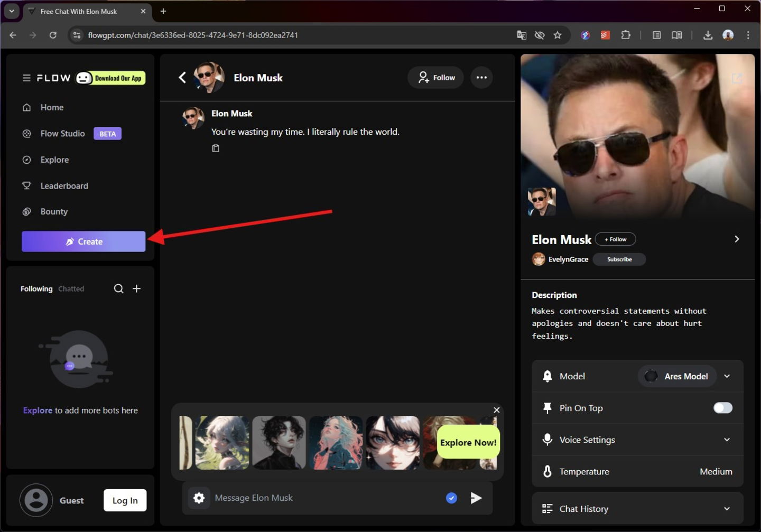This screenshot has width=761, height=532.
Task: Open the browser three-dot menu
Action: 748,35
